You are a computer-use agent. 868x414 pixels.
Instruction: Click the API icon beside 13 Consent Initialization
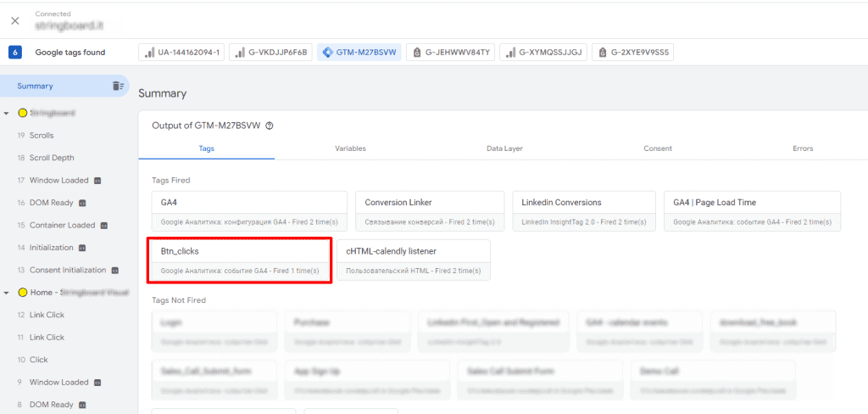point(115,271)
